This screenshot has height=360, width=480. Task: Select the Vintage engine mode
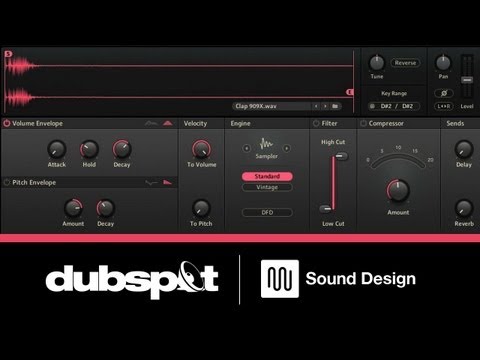[x=267, y=187]
